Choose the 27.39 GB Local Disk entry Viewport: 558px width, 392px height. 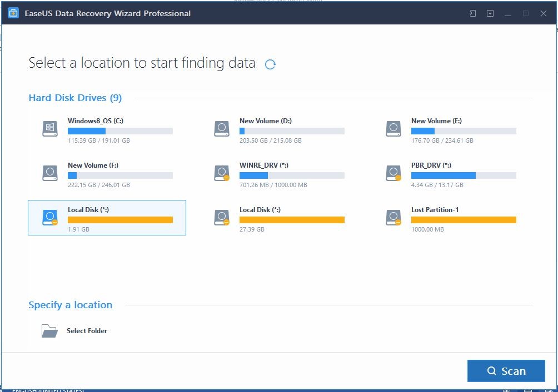pyautogui.click(x=278, y=218)
